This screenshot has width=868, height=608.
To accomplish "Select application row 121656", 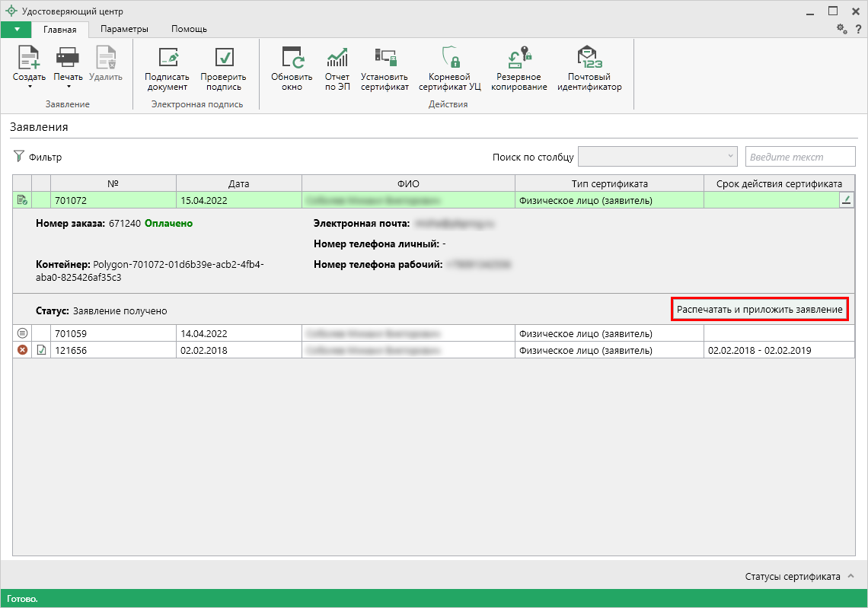I will [114, 350].
